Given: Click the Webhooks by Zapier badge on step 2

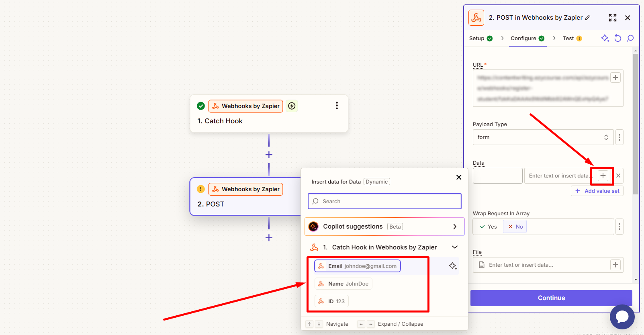Looking at the screenshot, I should click(245, 189).
